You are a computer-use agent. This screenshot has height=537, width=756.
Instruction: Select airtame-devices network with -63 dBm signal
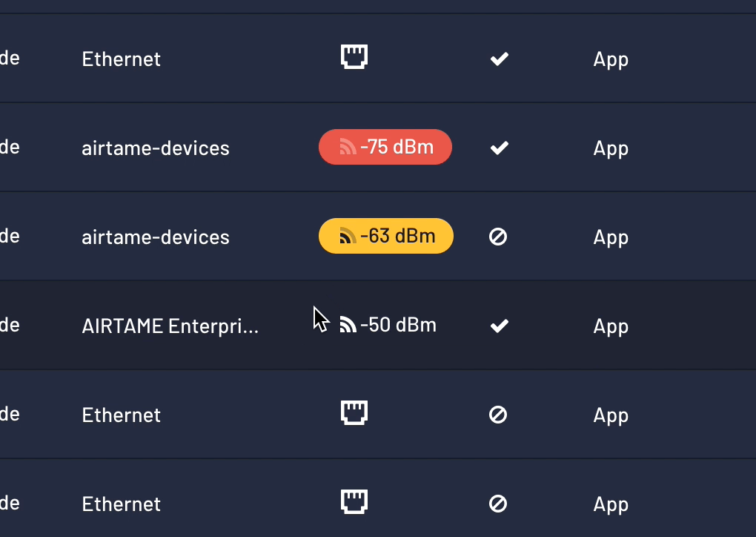tap(156, 237)
